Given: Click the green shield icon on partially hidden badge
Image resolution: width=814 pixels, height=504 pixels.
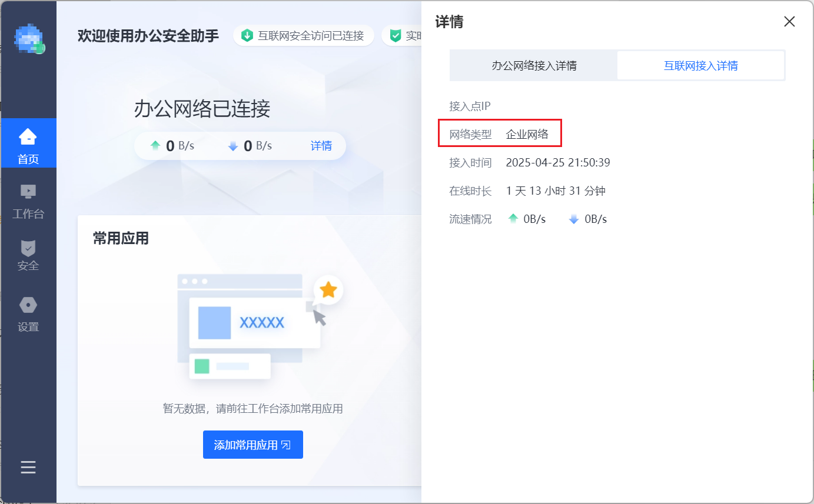Looking at the screenshot, I should point(396,36).
